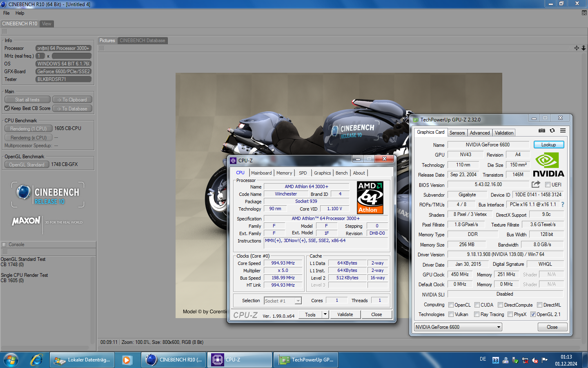
Task: Click the GPU-Z screenshot camera icon
Action: click(541, 131)
